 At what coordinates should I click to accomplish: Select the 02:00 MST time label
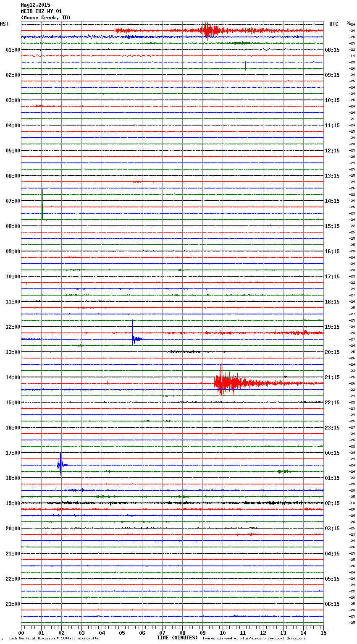(x=13, y=75)
